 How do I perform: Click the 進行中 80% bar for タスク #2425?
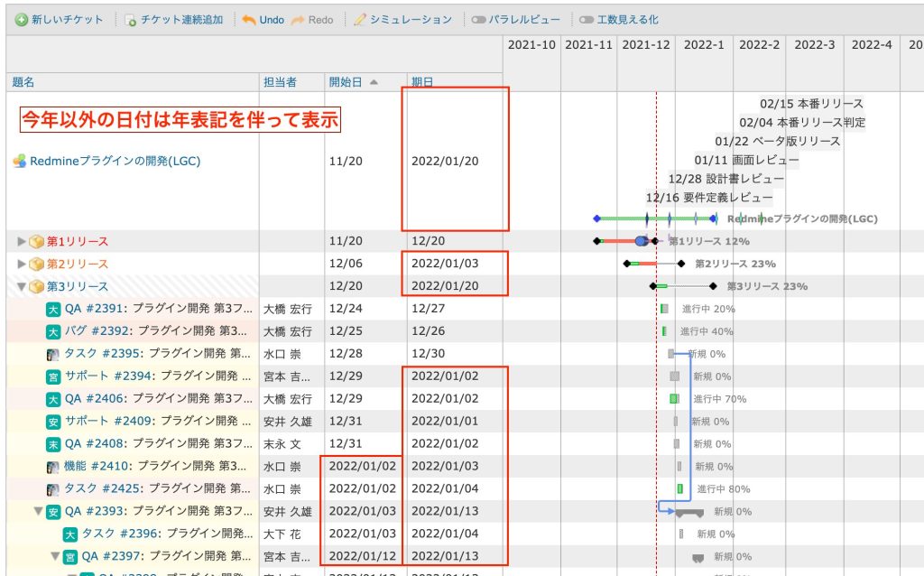(x=680, y=488)
